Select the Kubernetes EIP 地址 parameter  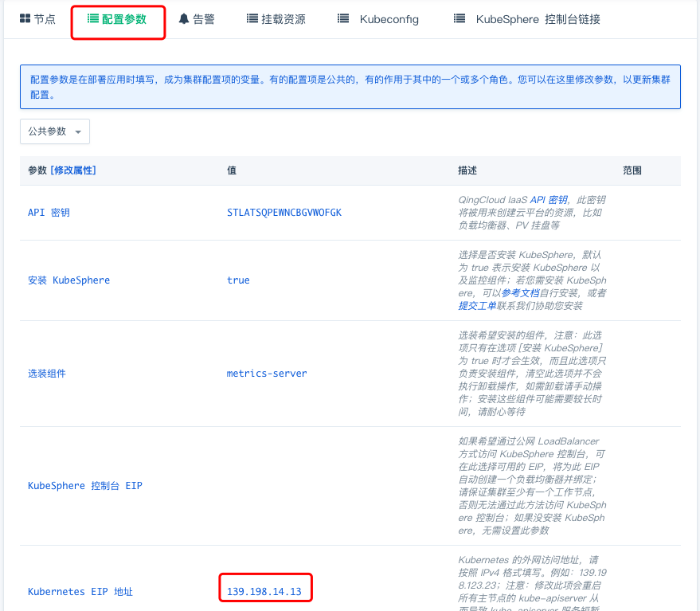click(x=80, y=592)
